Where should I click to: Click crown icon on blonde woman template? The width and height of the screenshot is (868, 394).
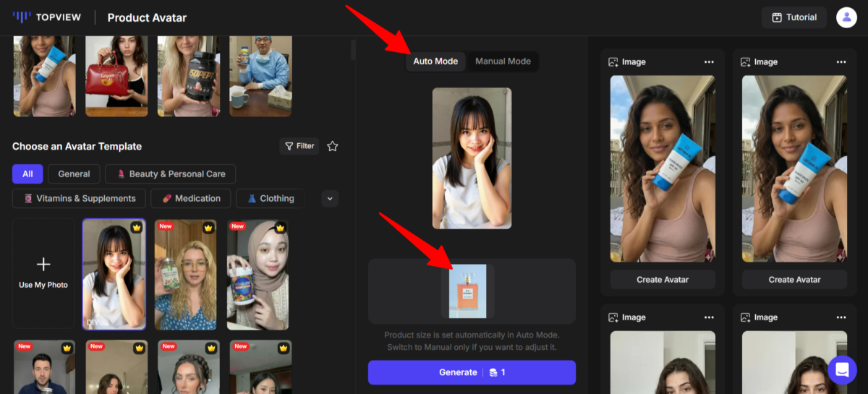pos(210,228)
